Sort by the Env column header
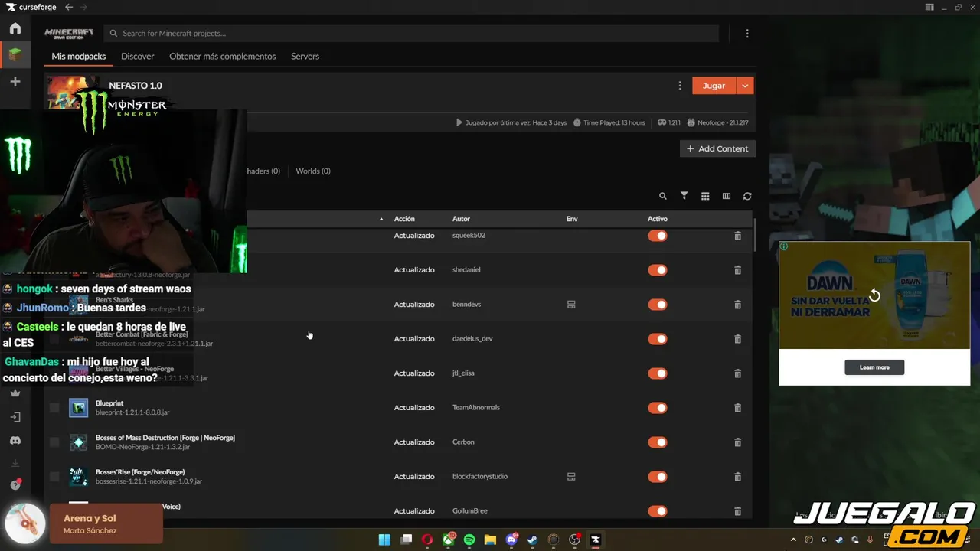 click(572, 219)
